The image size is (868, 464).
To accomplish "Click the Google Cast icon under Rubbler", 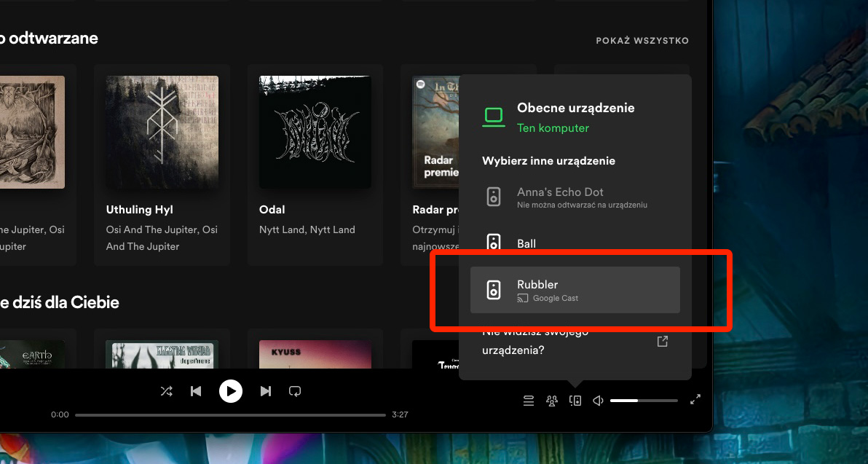I will pyautogui.click(x=522, y=297).
